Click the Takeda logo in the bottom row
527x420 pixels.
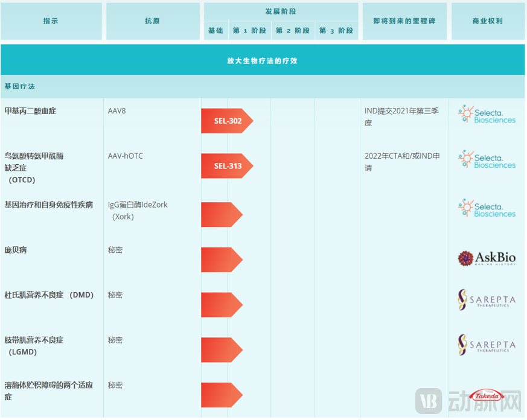(487, 396)
